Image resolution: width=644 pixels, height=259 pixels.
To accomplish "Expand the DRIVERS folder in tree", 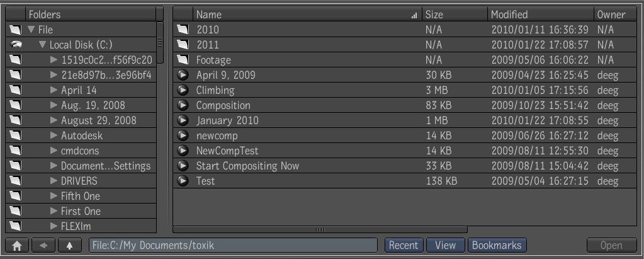I will tap(54, 180).
